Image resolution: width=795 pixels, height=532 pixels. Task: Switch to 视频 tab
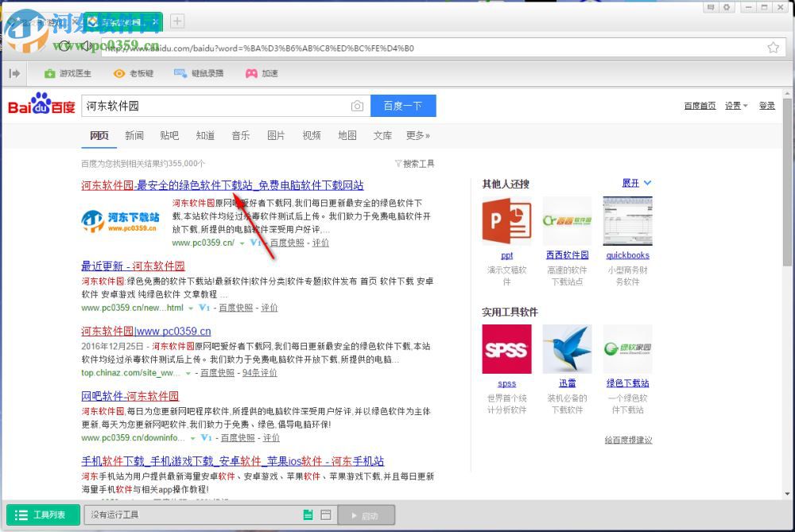tap(312, 135)
